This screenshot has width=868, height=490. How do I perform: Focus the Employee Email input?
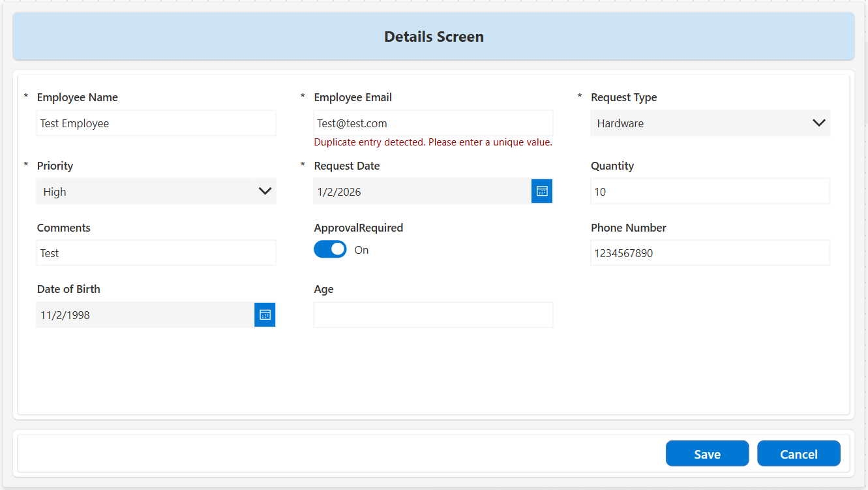433,123
